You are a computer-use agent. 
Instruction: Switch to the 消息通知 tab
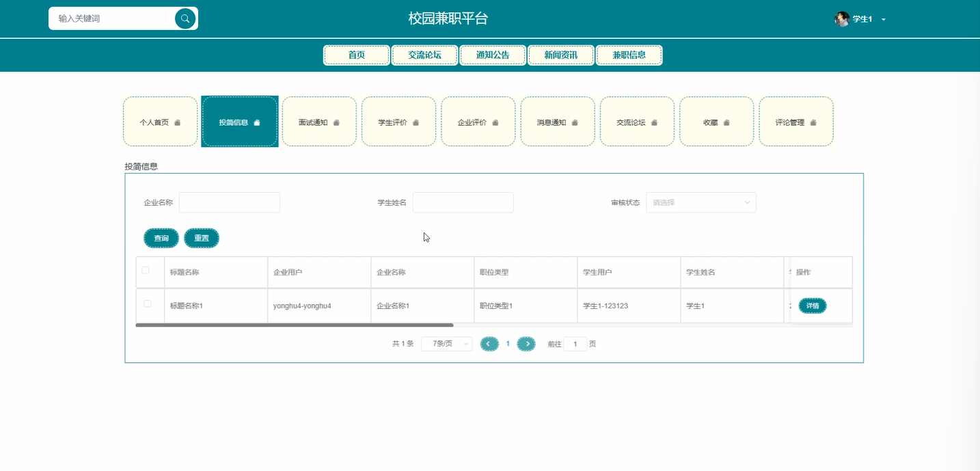558,122
